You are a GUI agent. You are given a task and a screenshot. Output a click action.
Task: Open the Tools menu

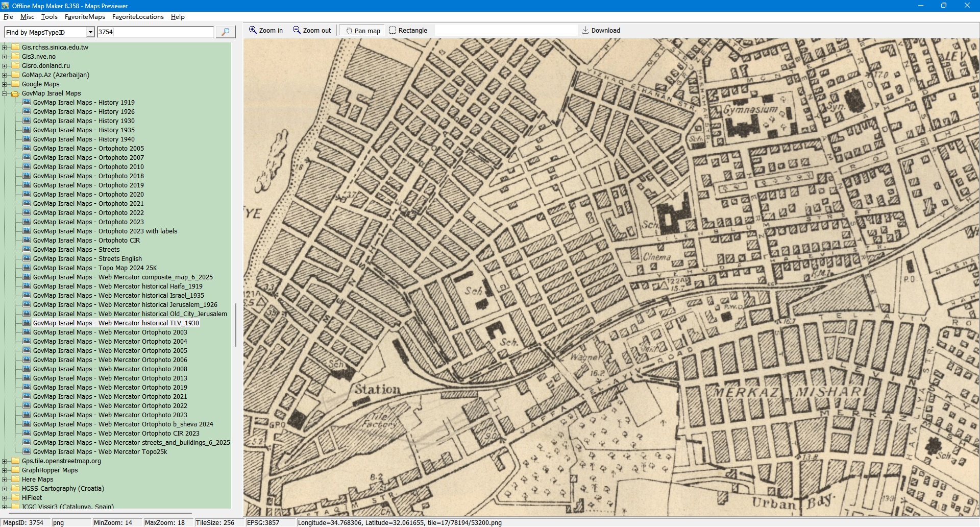[49, 17]
